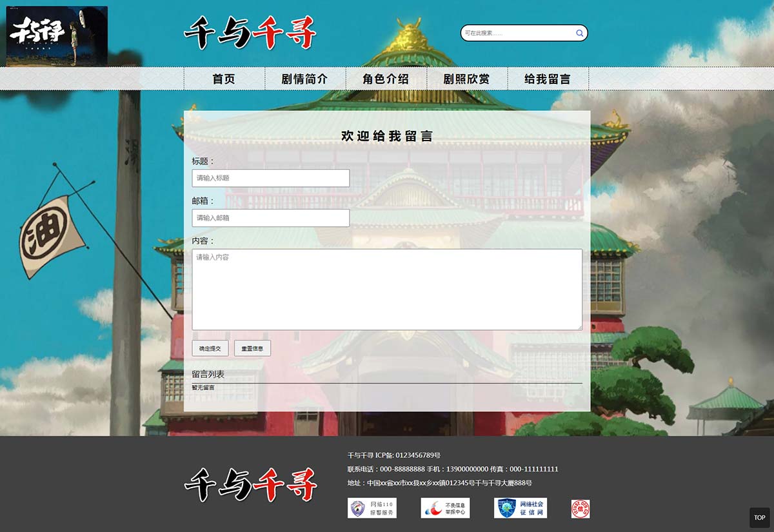Click the 欢迎给我留言 heading
This screenshot has width=774, height=532.
coord(387,136)
